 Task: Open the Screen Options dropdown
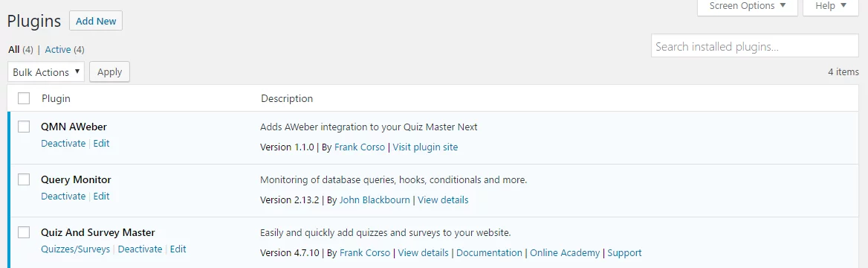[748, 7]
